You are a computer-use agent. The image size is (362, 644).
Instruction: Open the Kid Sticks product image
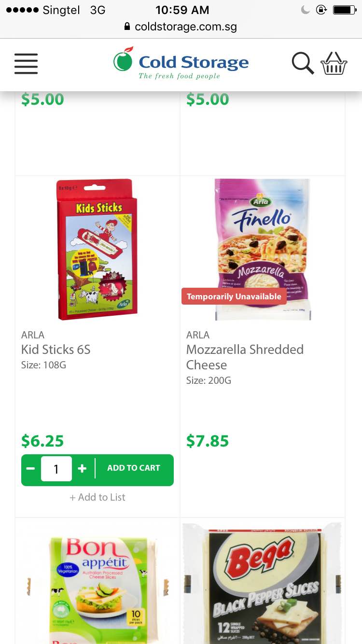tap(97, 249)
